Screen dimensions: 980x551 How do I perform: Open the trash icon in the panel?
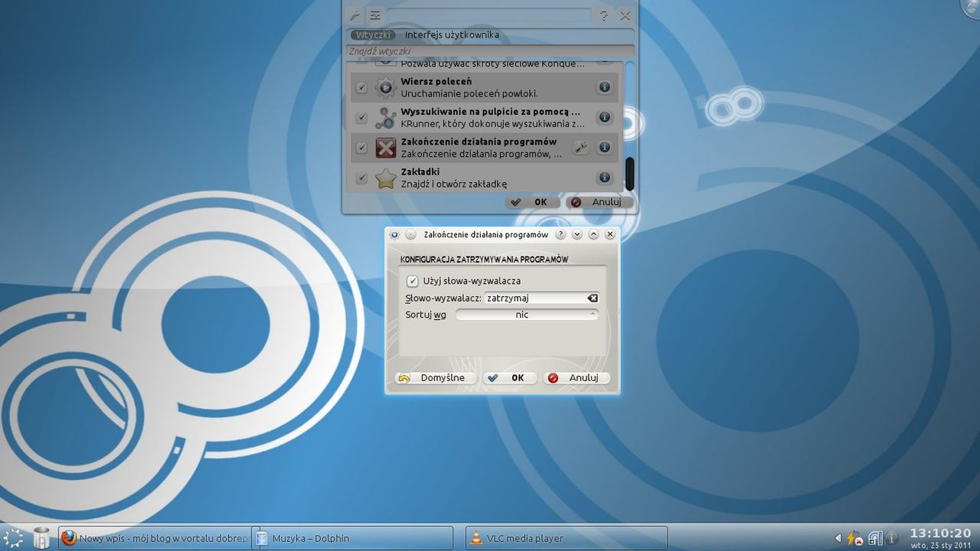click(41, 537)
